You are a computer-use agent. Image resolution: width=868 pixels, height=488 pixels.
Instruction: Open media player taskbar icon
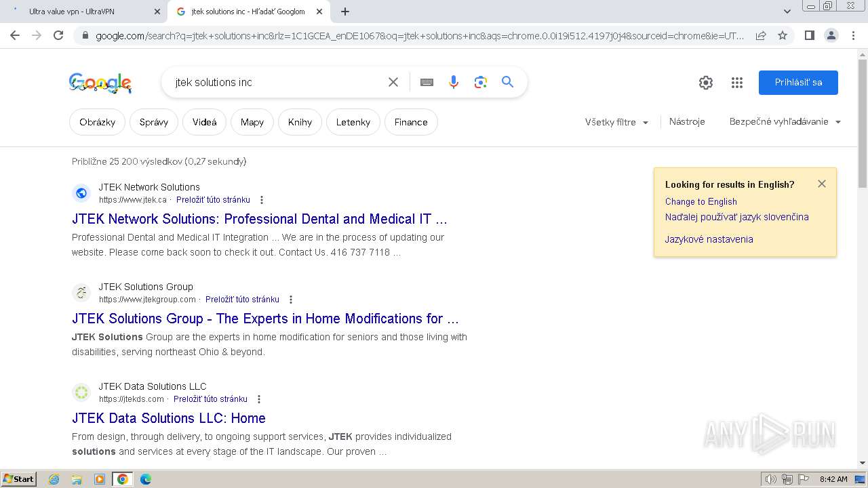tap(100, 479)
